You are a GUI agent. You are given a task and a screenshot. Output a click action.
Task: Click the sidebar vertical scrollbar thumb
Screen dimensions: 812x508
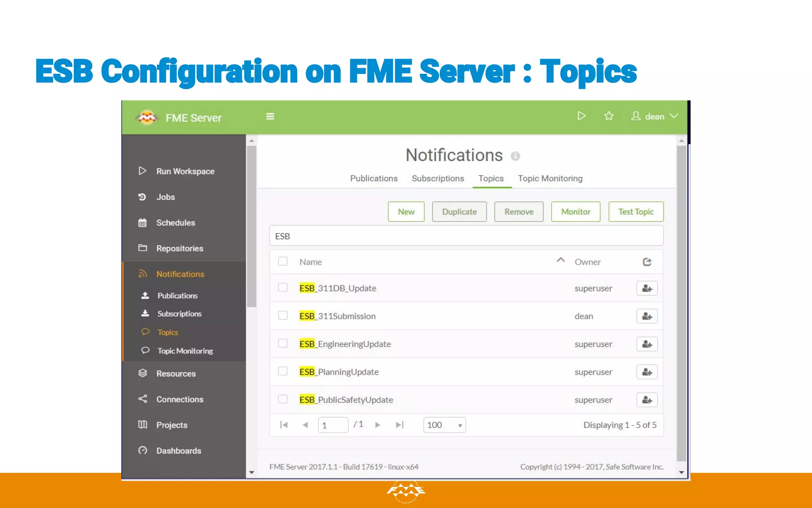pyautogui.click(x=251, y=226)
